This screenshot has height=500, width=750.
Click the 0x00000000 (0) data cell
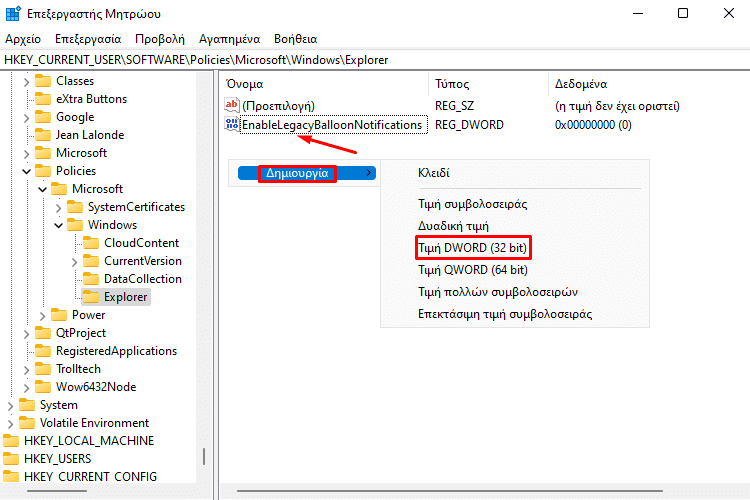tap(593, 125)
